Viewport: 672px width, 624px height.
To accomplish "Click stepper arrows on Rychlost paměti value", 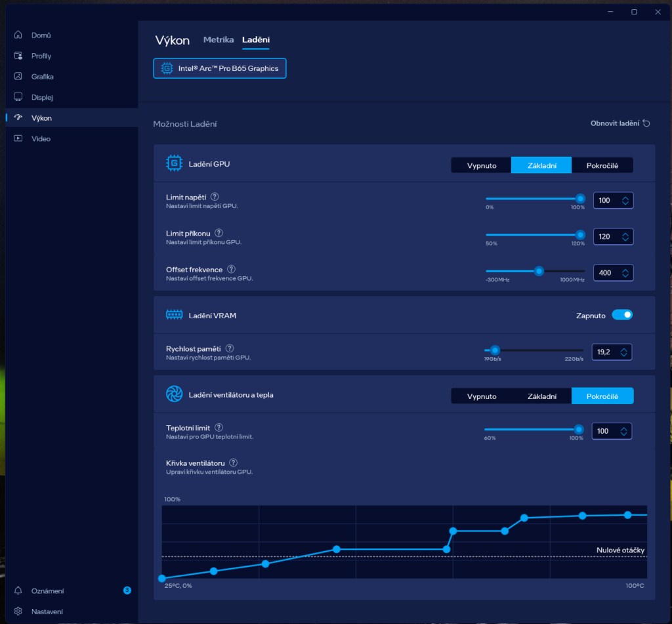I will pyautogui.click(x=623, y=352).
